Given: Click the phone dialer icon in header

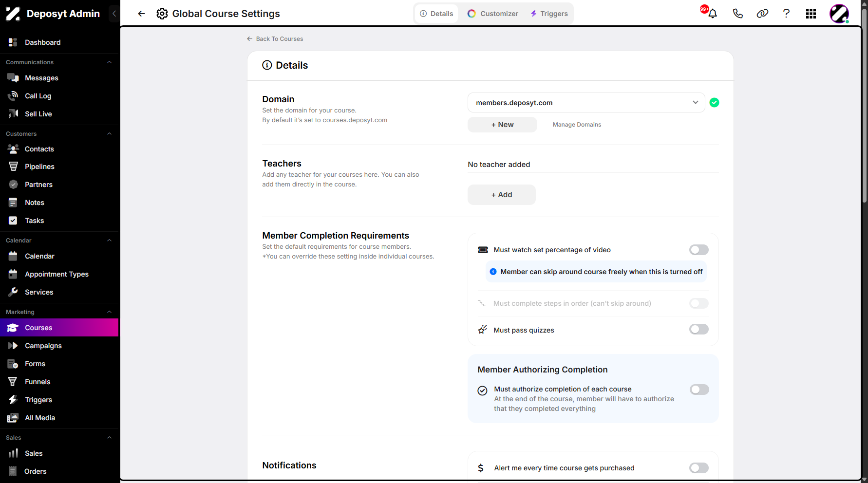Looking at the screenshot, I should [737, 14].
